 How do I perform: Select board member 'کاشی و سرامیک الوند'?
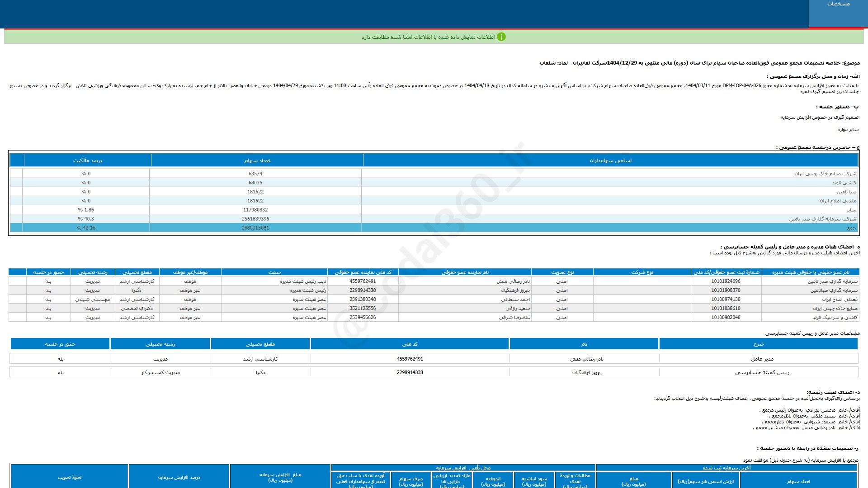(835, 317)
